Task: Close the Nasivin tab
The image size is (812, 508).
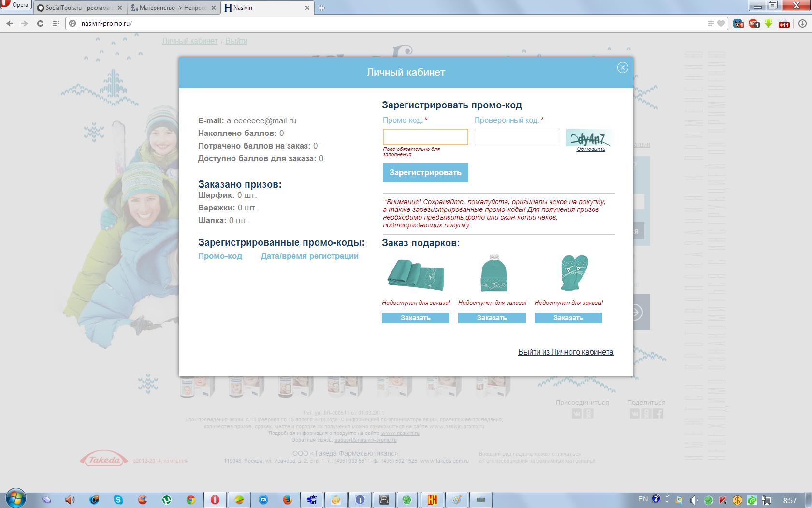Action: [307, 8]
